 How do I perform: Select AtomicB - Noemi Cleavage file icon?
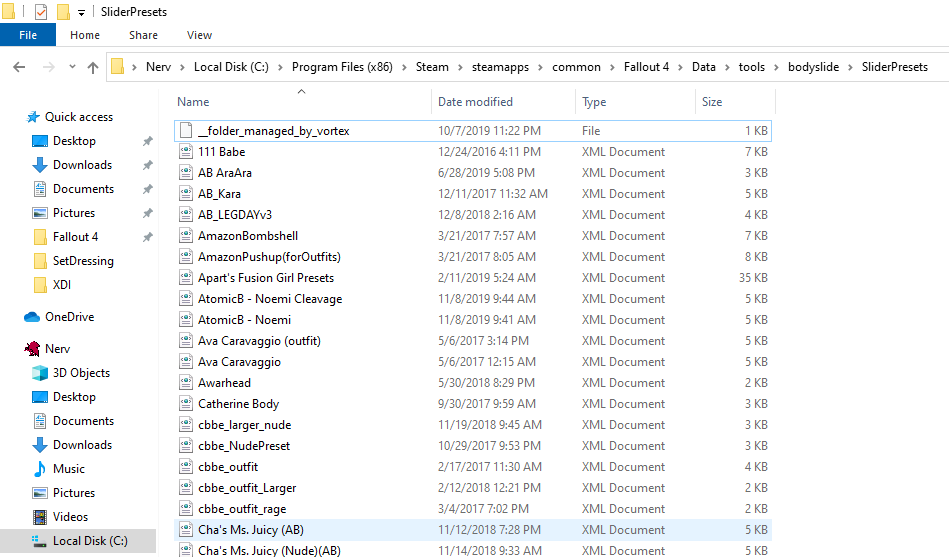186,298
